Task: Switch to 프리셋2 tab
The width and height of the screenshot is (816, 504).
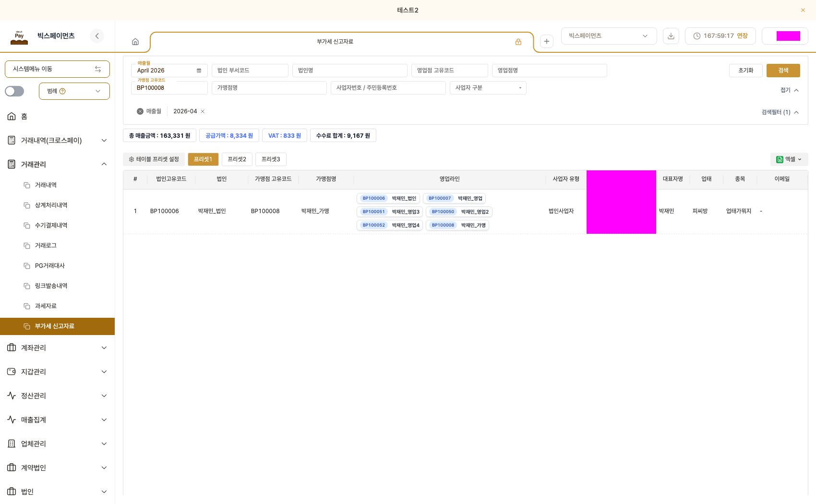Action: click(x=237, y=159)
